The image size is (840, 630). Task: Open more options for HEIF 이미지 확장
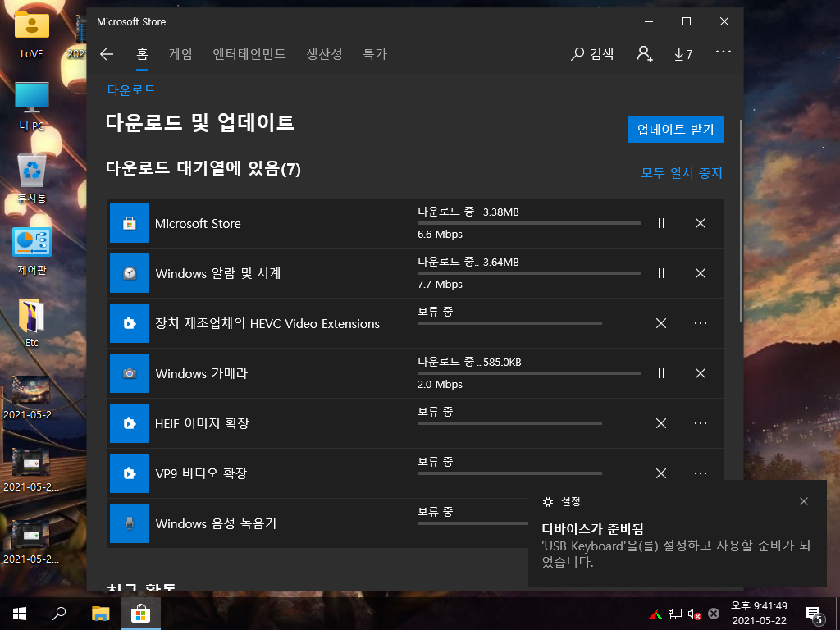click(x=701, y=423)
